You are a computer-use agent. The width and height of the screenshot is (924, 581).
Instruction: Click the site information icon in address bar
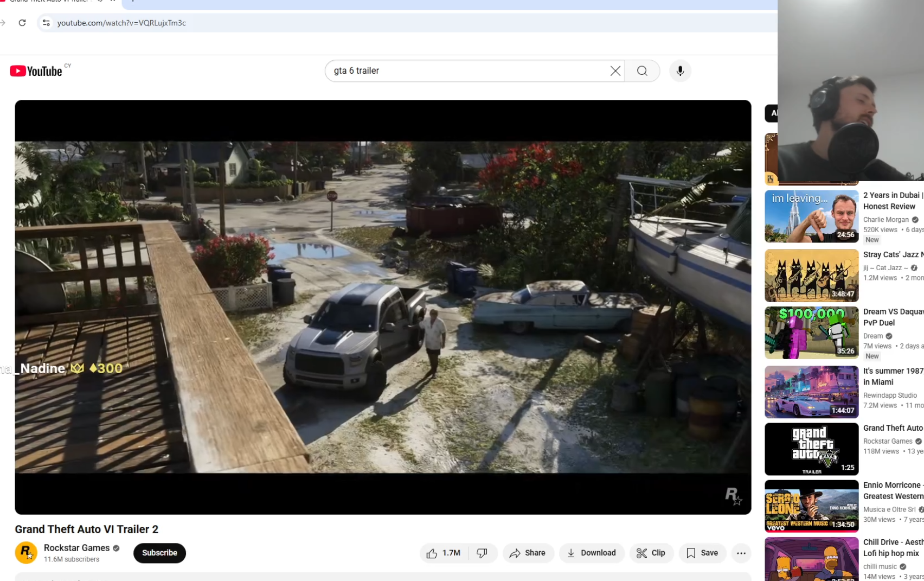click(x=46, y=23)
